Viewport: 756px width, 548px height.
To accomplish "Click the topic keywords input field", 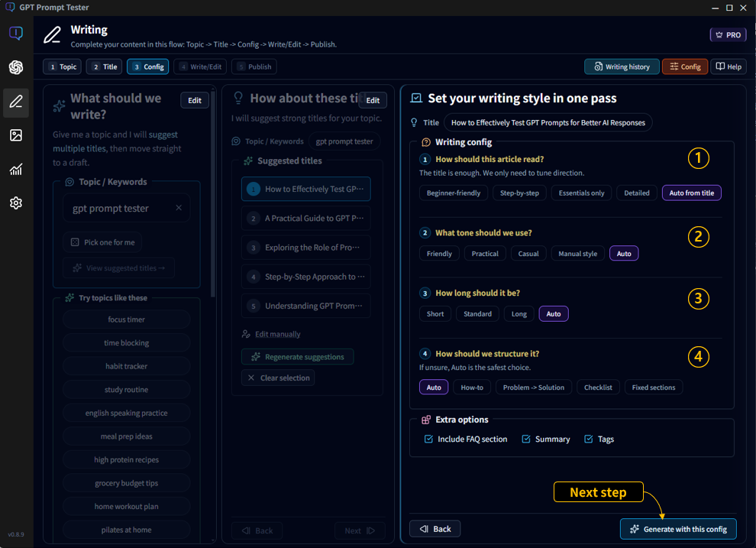I will tap(118, 208).
